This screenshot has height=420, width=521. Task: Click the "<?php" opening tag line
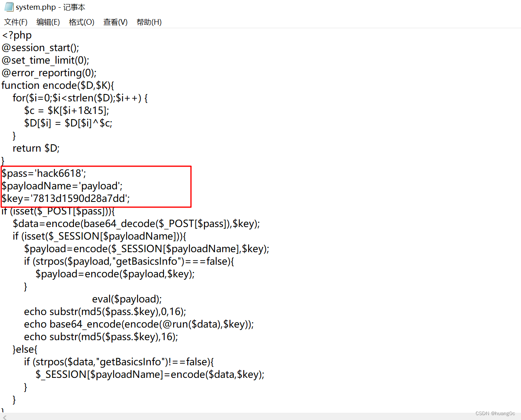[x=17, y=35]
